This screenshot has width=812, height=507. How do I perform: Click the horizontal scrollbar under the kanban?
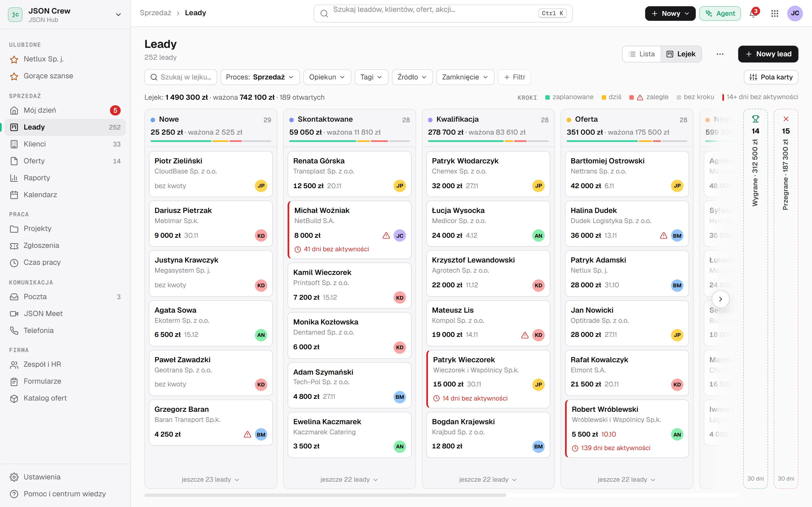pos(325,495)
